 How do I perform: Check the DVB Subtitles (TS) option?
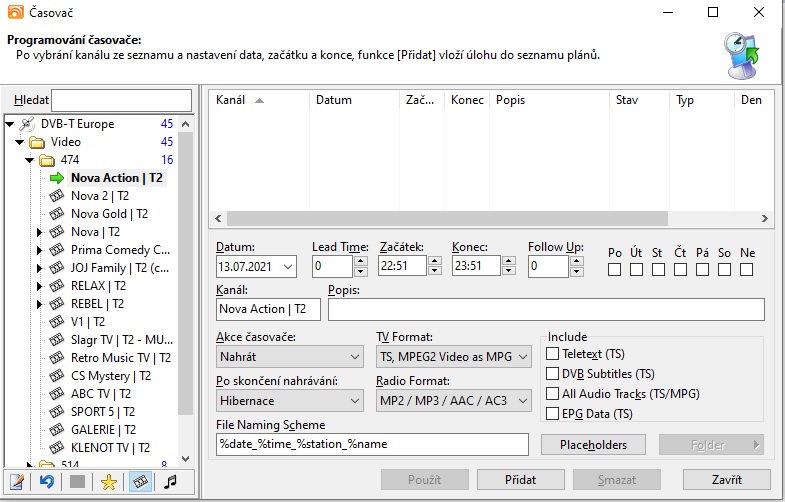point(553,373)
